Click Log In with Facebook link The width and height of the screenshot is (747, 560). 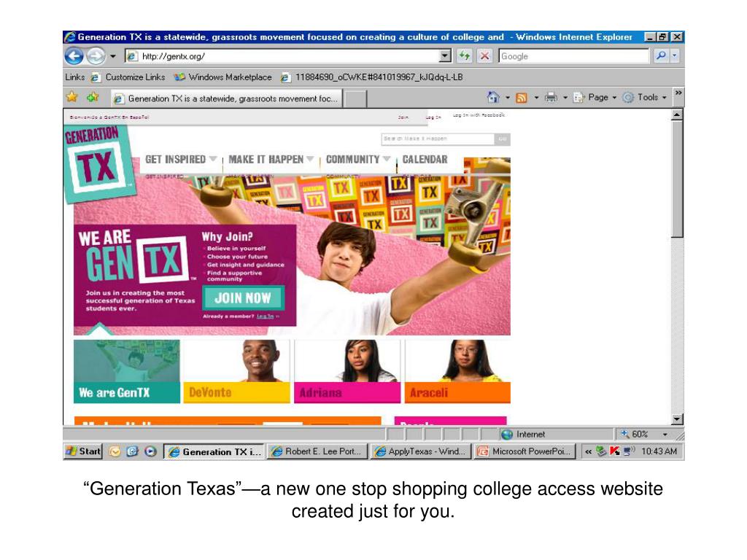[479, 114]
